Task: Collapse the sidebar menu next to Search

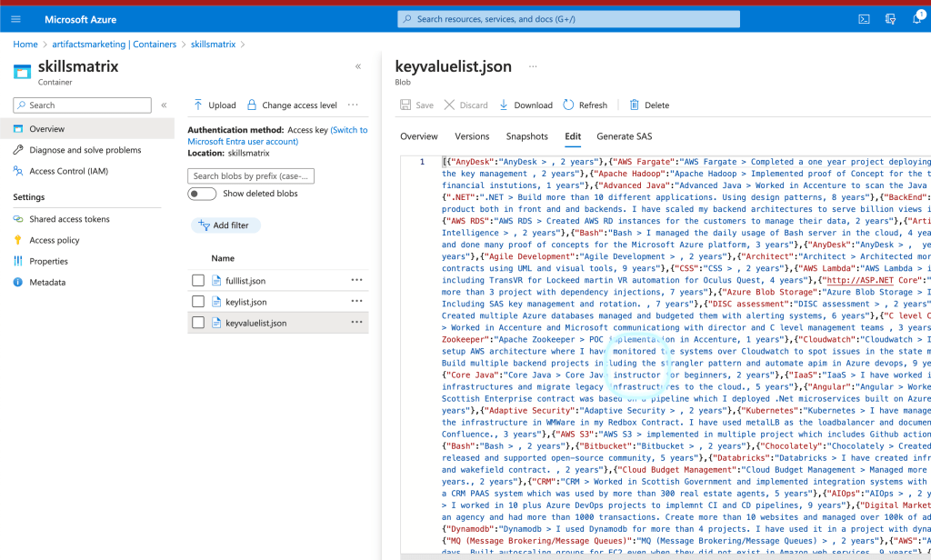Action: coord(164,105)
